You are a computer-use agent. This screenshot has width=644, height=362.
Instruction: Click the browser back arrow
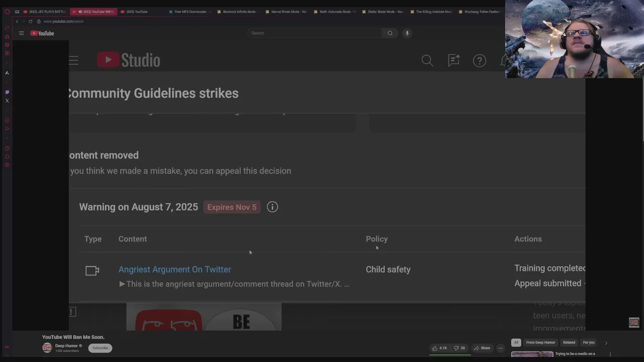click(17, 21)
